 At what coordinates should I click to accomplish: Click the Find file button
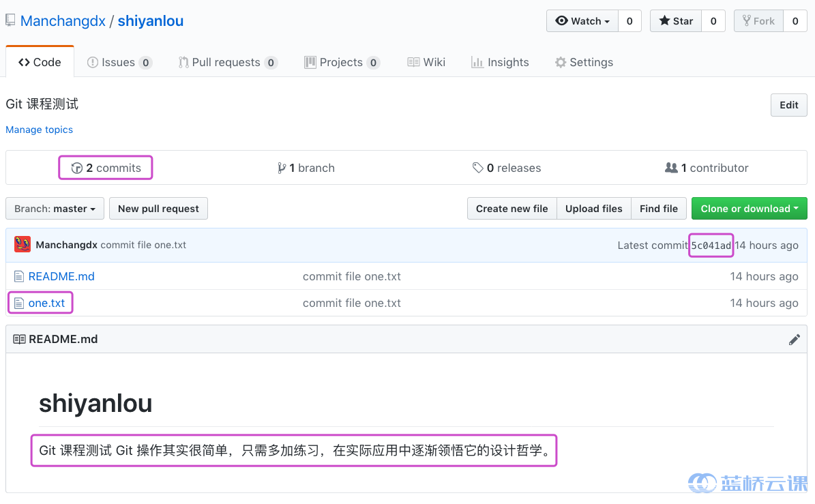pos(659,209)
